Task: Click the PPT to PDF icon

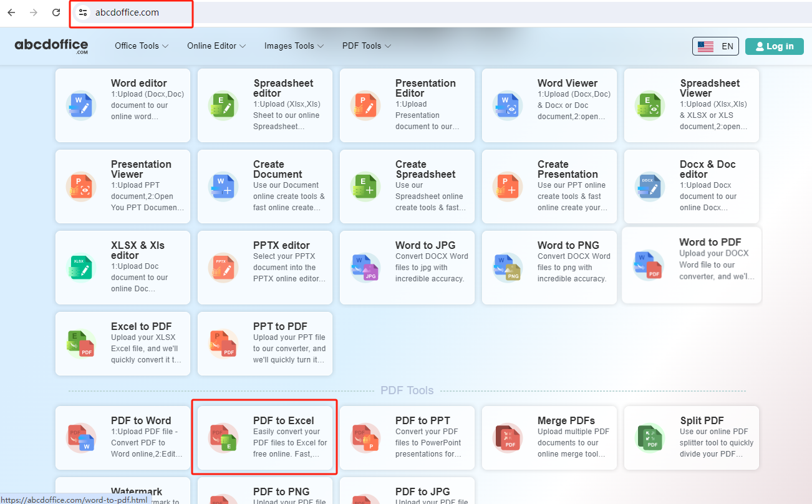Action: click(223, 344)
